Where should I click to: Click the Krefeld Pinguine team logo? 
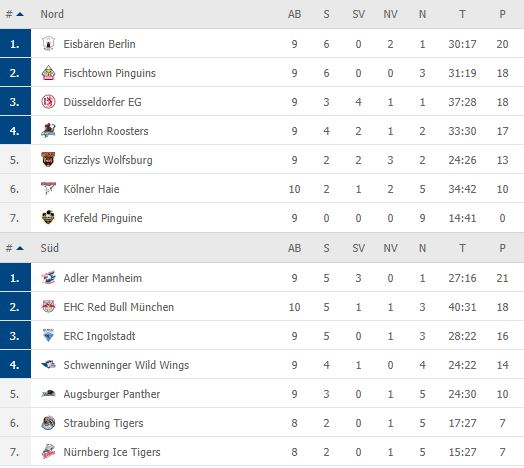pyautogui.click(x=48, y=218)
